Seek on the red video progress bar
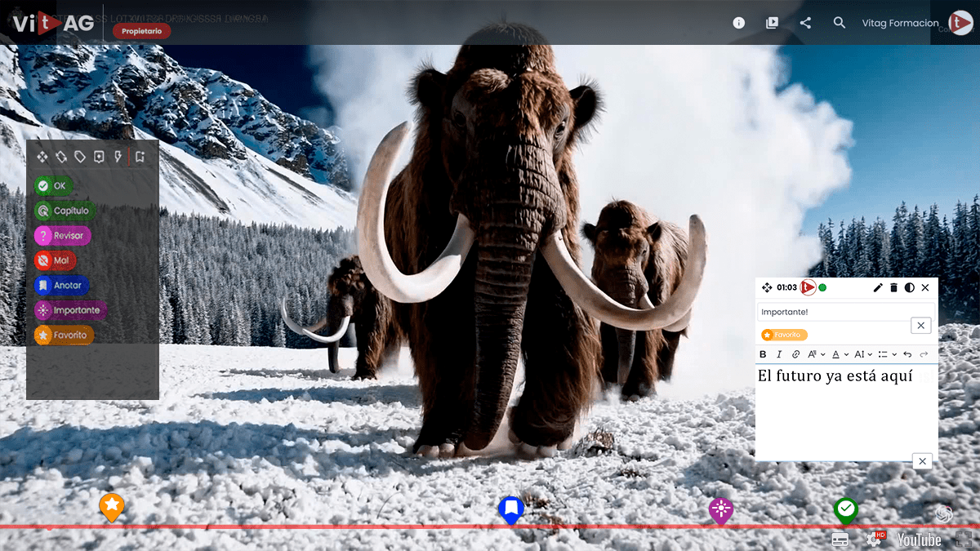The width and height of the screenshot is (980, 551). coord(490,527)
